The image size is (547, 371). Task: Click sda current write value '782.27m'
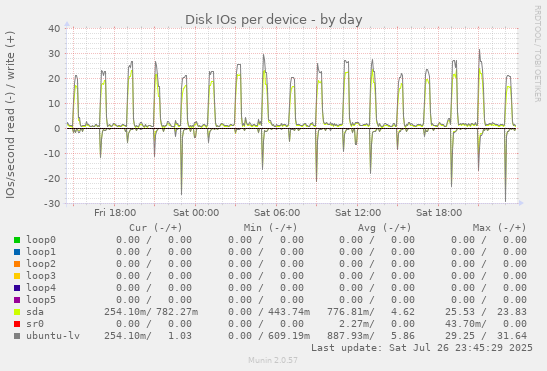pyautogui.click(x=177, y=312)
